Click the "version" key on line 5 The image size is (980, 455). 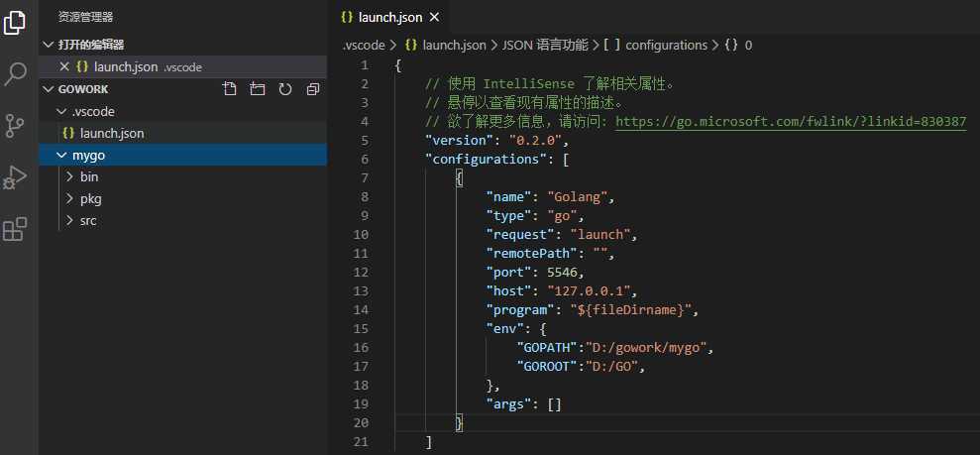460,141
